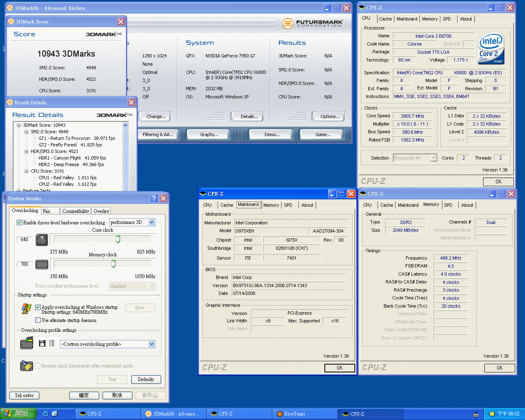525x420 pixels.
Task: Click the Memory clock slider thumb
Action: (113, 264)
